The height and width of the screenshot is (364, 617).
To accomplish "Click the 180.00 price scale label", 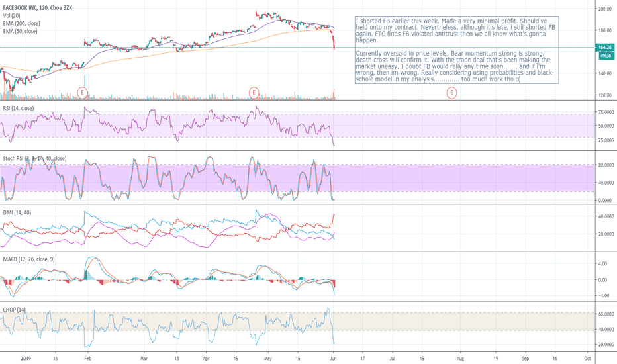I will coord(605,30).
